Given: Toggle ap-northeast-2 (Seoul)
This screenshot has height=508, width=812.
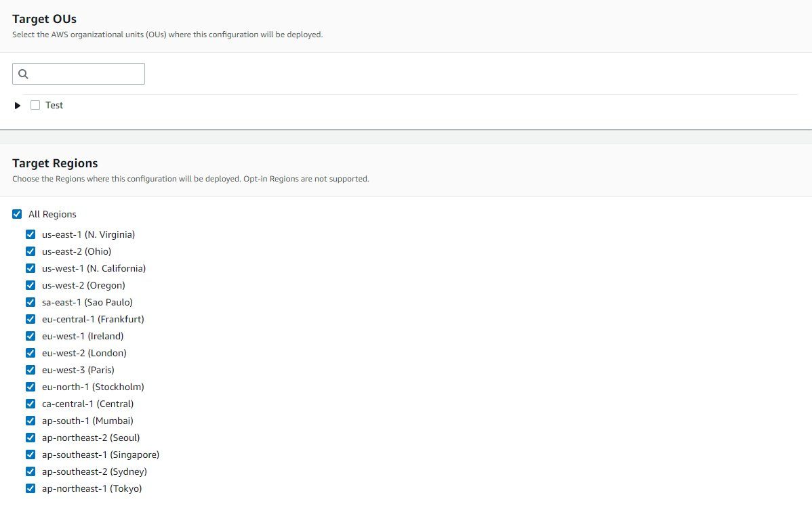Looking at the screenshot, I should pos(31,437).
